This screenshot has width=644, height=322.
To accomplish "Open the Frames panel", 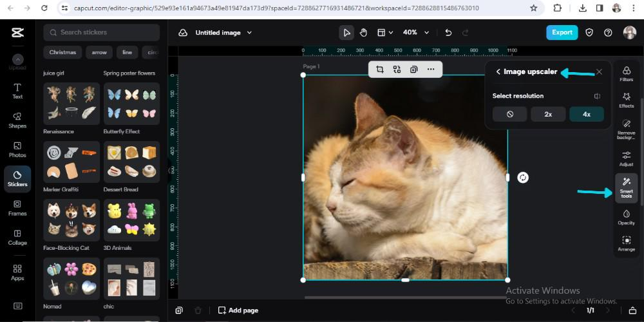I will (17, 208).
